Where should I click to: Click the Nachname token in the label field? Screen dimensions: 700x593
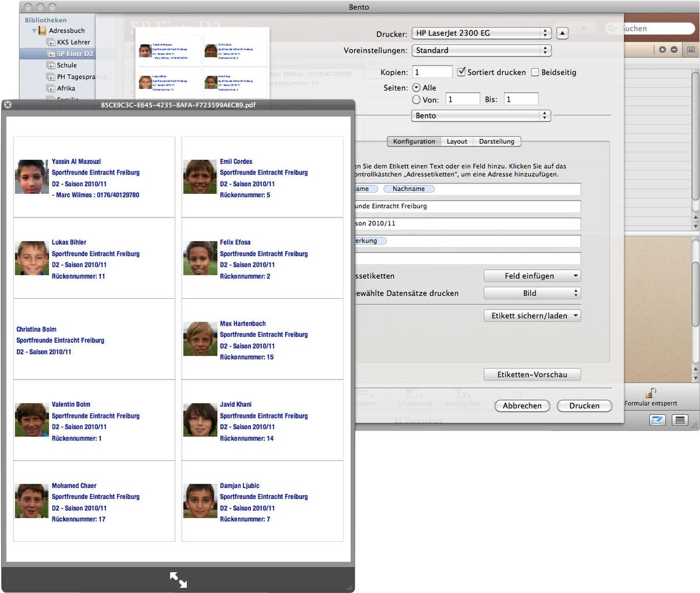pos(408,189)
